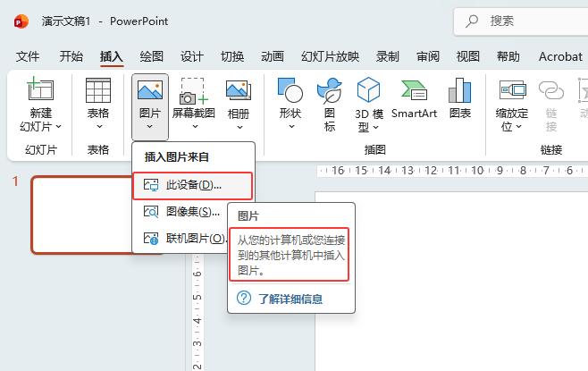Image resolution: width=588 pixels, height=371 pixels.
Task: Open the File (文件) tab
Action: (x=28, y=56)
